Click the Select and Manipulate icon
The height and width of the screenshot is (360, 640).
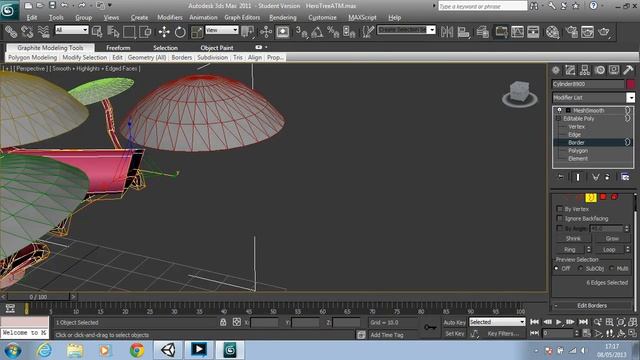[266, 31]
